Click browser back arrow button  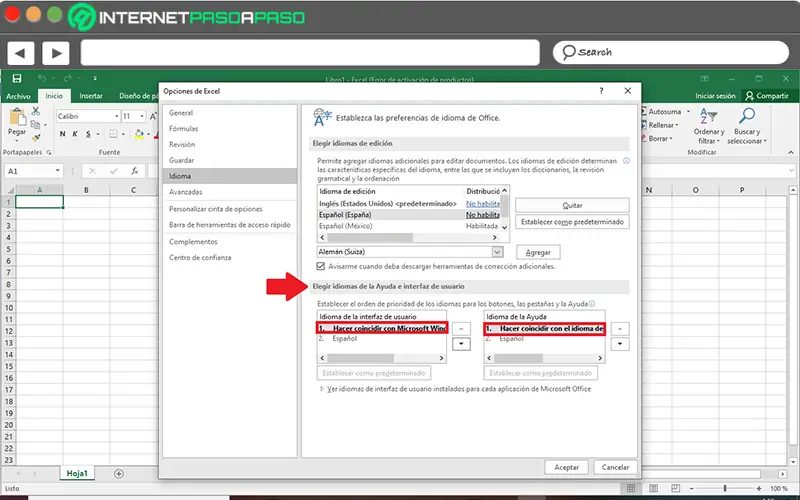pos(20,53)
